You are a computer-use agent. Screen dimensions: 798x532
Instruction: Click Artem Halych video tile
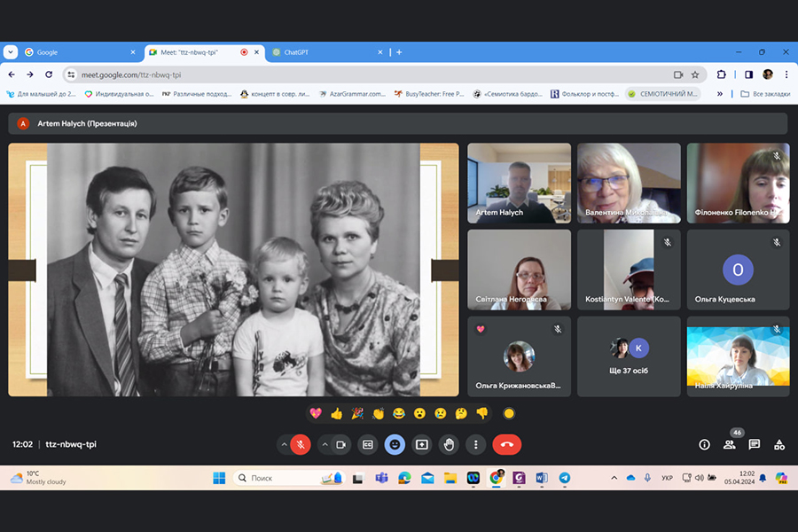(519, 184)
